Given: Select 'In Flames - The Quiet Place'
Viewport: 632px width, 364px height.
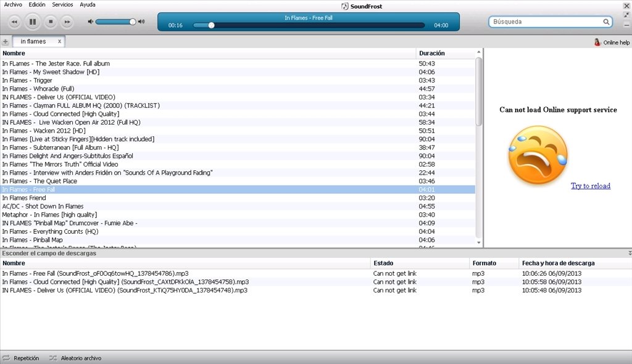Looking at the screenshot, I should click(x=238, y=181).
